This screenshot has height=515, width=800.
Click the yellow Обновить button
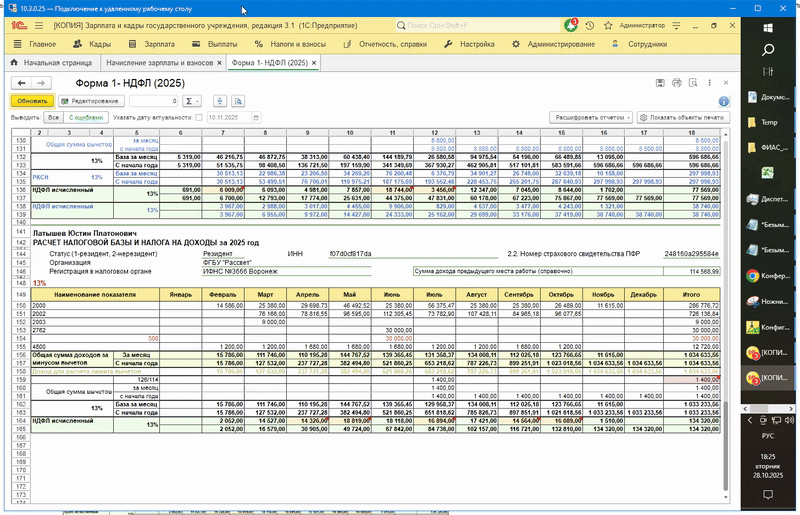[x=32, y=101]
